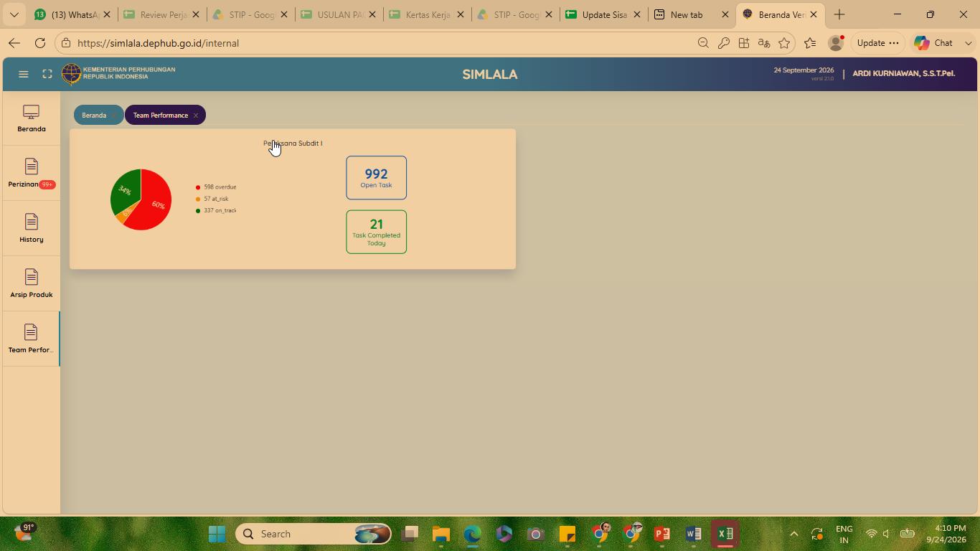
Task: Expand the Copilot Chat dropdown arrow
Action: (969, 43)
